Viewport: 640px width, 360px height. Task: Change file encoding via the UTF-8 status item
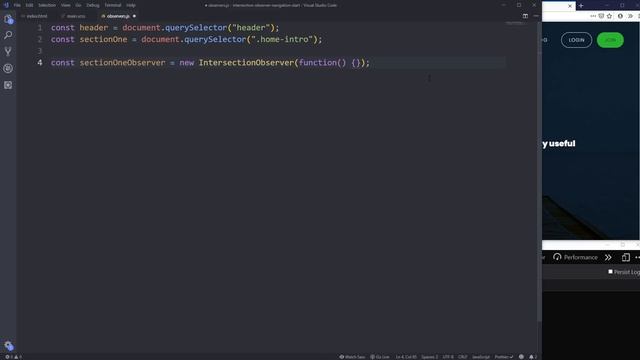tap(448, 357)
